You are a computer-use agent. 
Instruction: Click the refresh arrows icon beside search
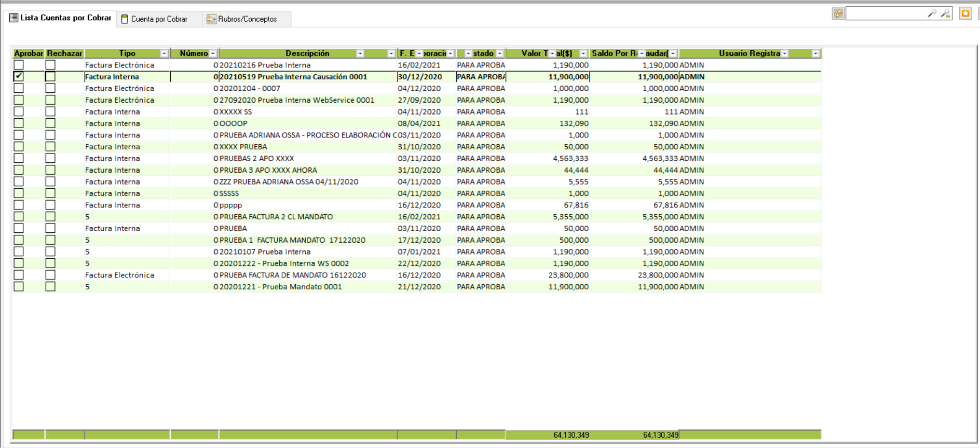pyautogui.click(x=838, y=13)
